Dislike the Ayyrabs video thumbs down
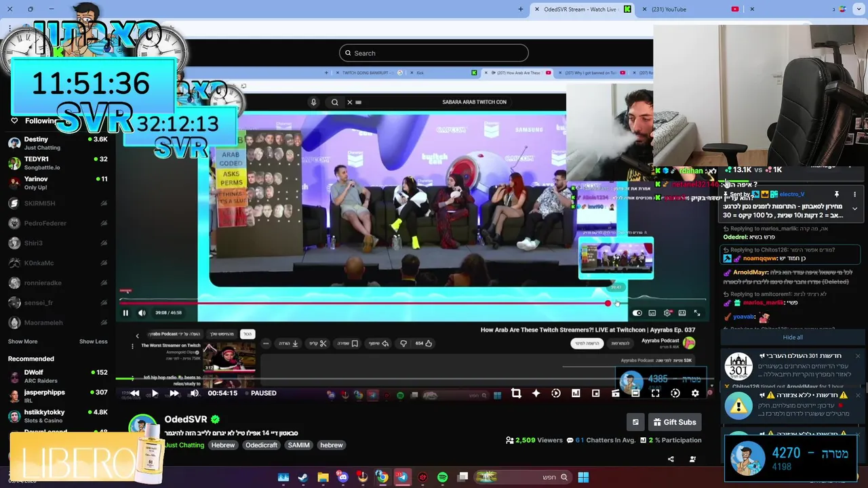This screenshot has width=868, height=488. click(403, 344)
